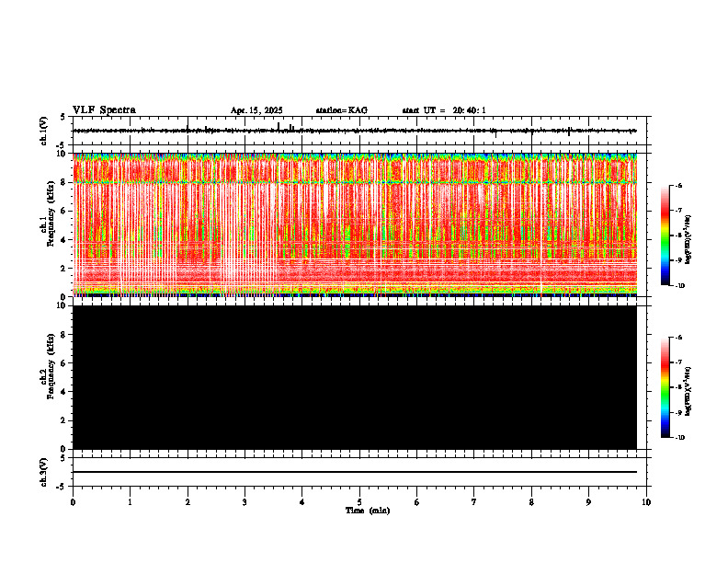
Task: Select the "Time (min)" x-axis label
Action: click(x=368, y=511)
